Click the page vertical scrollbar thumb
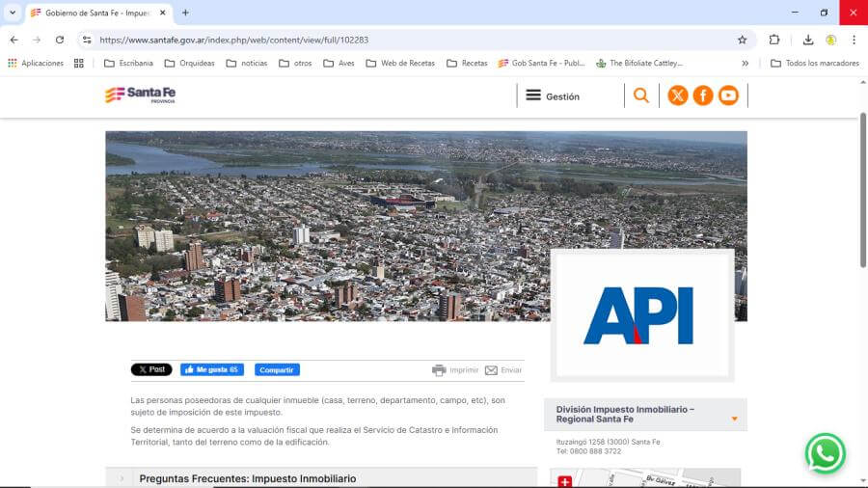The image size is (868, 488). pos(862,190)
